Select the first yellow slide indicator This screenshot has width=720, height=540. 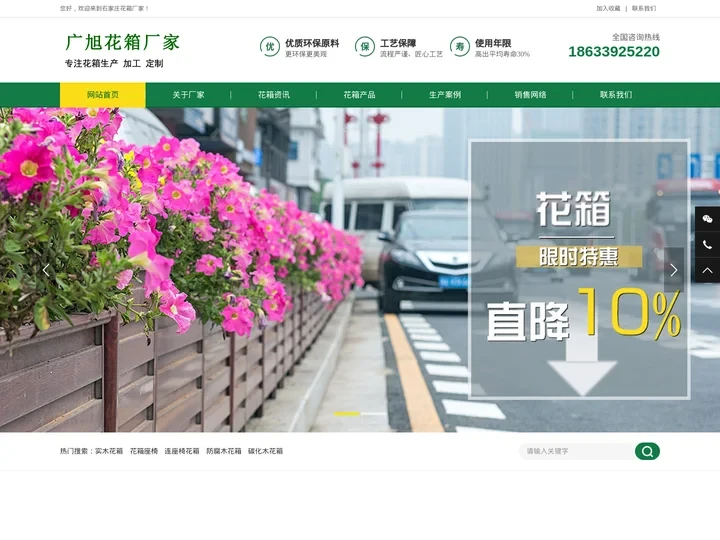pyautogui.click(x=347, y=414)
